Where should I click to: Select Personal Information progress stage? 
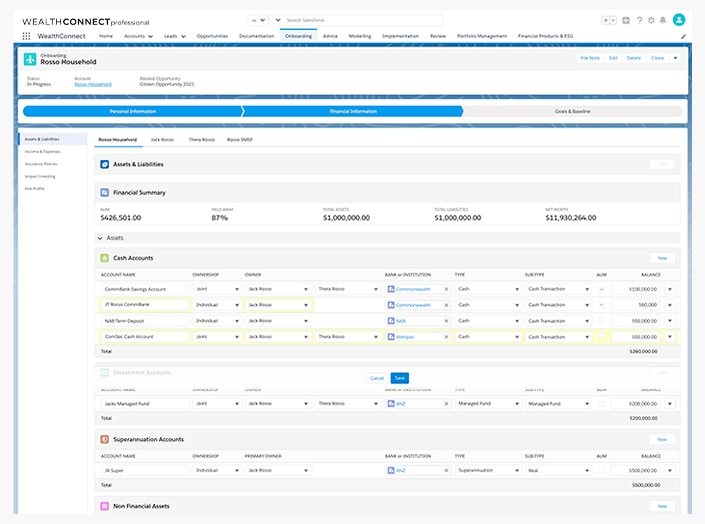point(133,111)
